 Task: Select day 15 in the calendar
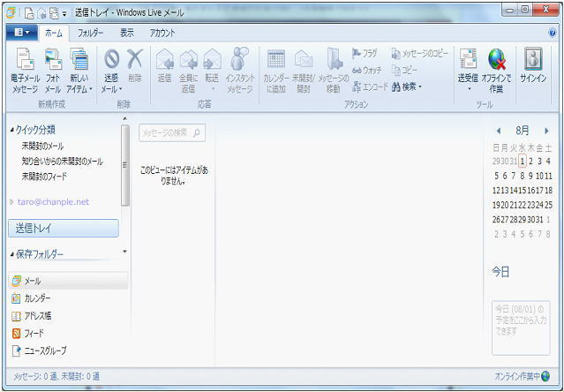(523, 190)
